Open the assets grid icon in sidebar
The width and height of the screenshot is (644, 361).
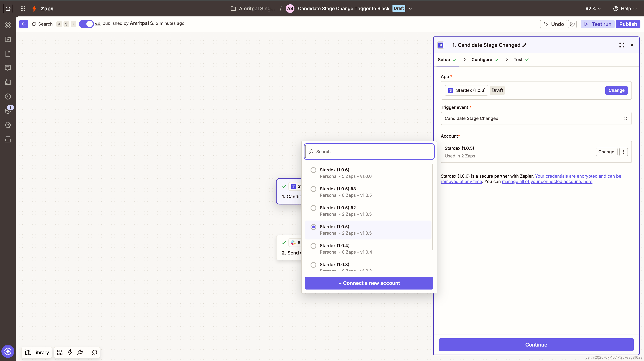[x=8, y=25]
